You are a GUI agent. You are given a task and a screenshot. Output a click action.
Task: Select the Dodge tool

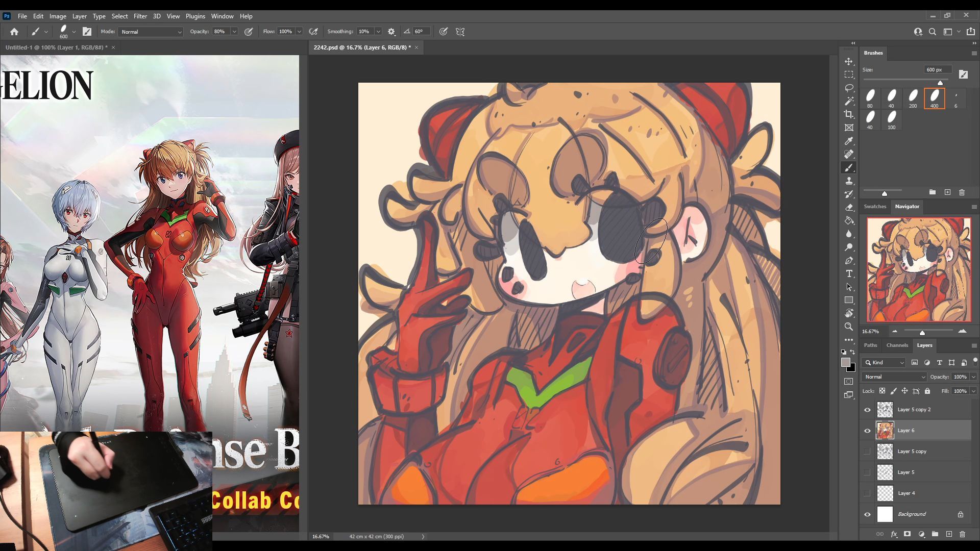click(849, 247)
